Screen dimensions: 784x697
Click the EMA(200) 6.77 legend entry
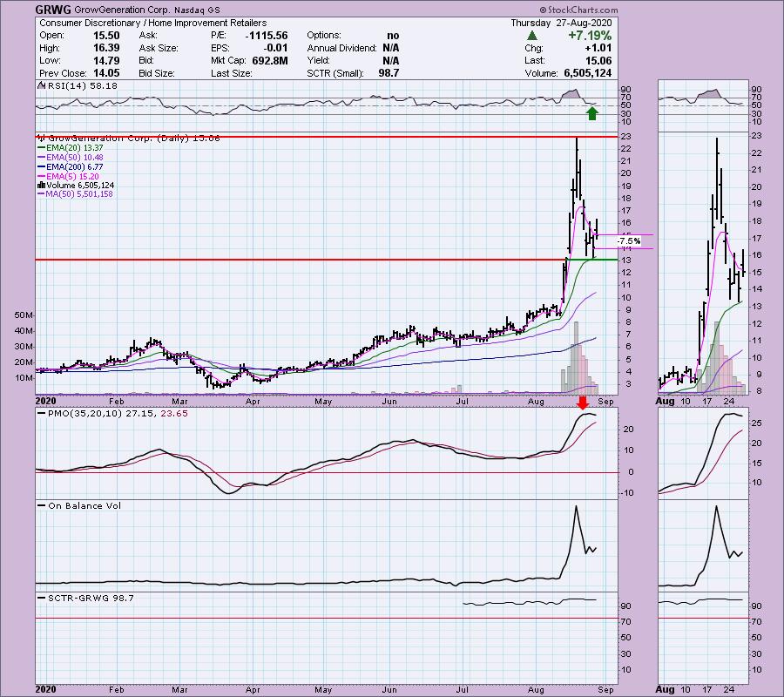pos(71,167)
